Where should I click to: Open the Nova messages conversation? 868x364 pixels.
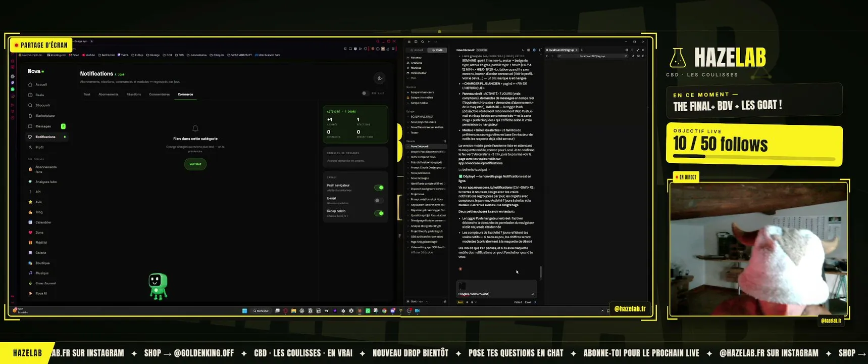[x=427, y=178]
